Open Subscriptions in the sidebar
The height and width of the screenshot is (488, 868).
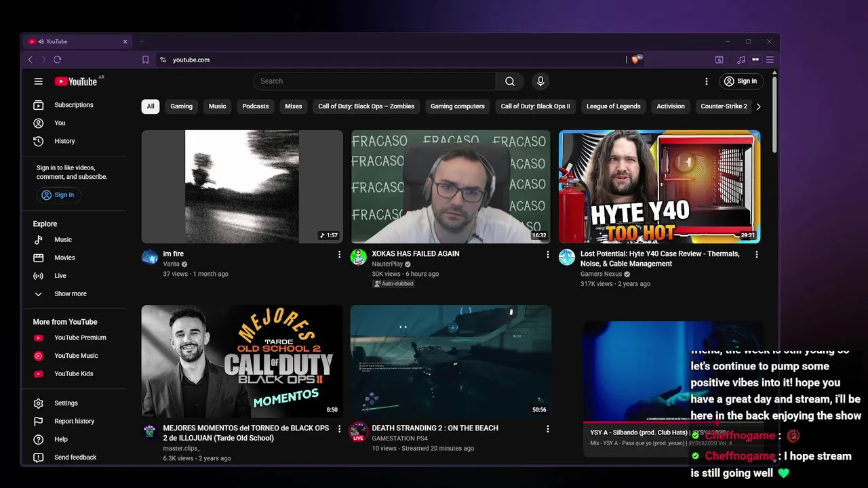pyautogui.click(x=74, y=105)
